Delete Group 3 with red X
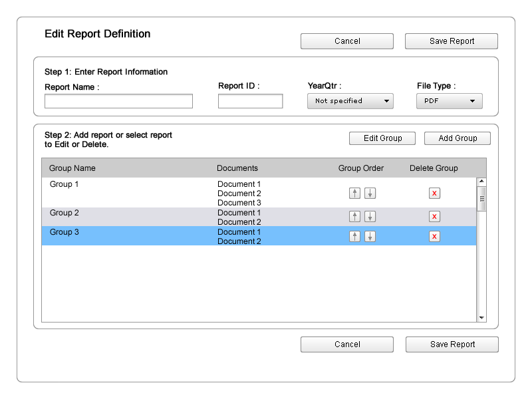The width and height of the screenshot is (532, 399). point(434,237)
